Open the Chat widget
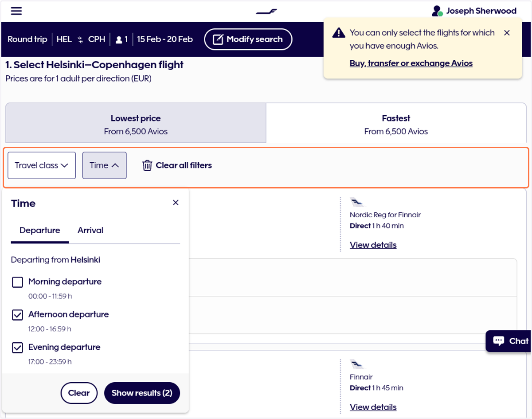This screenshot has width=532, height=419. click(x=509, y=341)
